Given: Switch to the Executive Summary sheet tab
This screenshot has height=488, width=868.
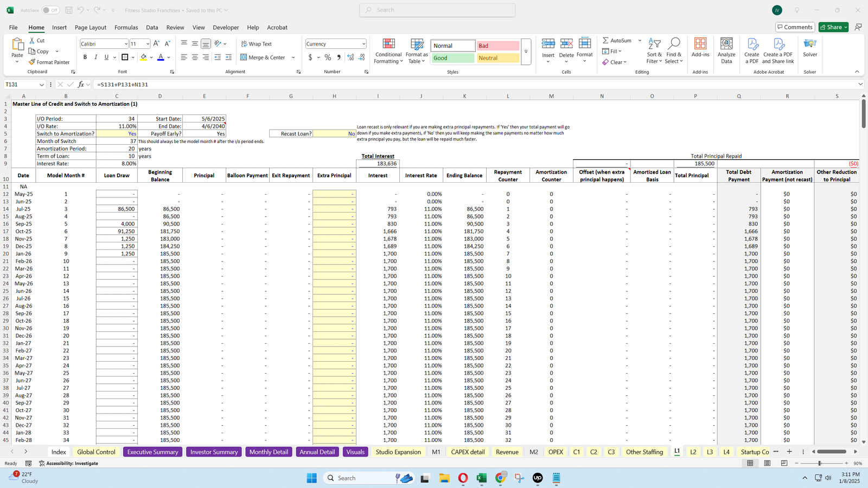Looking at the screenshot, I should pos(152,452).
